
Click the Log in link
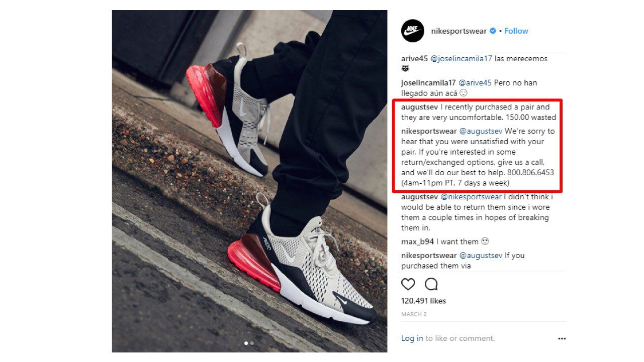pyautogui.click(x=412, y=338)
